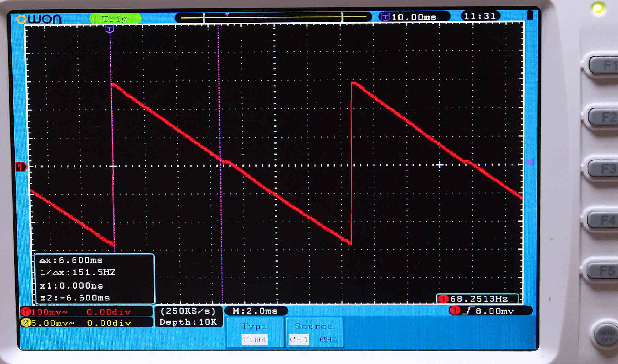Click the red channel 1 ground marker
Image resolution: width=618 pixels, height=364 pixels.
click(20, 167)
